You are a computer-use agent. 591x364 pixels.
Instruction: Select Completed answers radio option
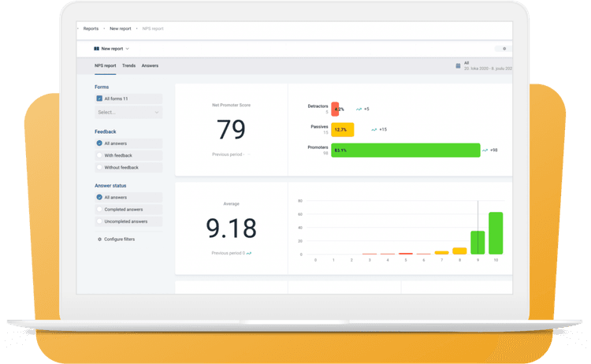pyautogui.click(x=99, y=210)
